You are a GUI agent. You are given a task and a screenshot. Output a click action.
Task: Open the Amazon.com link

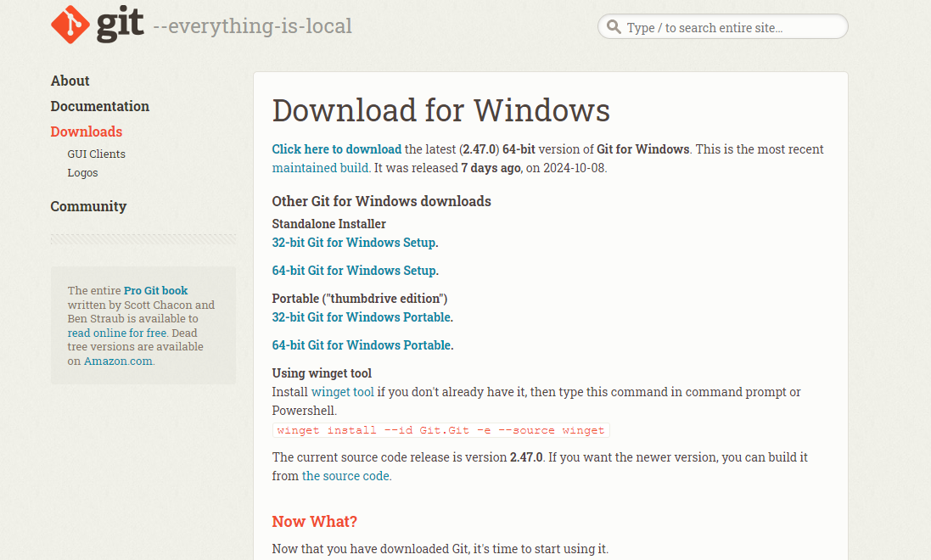click(x=118, y=361)
